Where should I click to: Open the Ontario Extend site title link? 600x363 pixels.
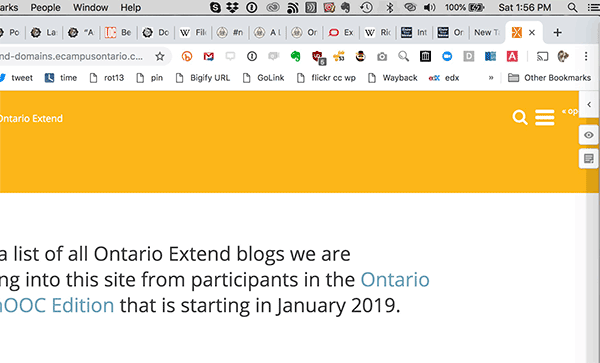31,119
